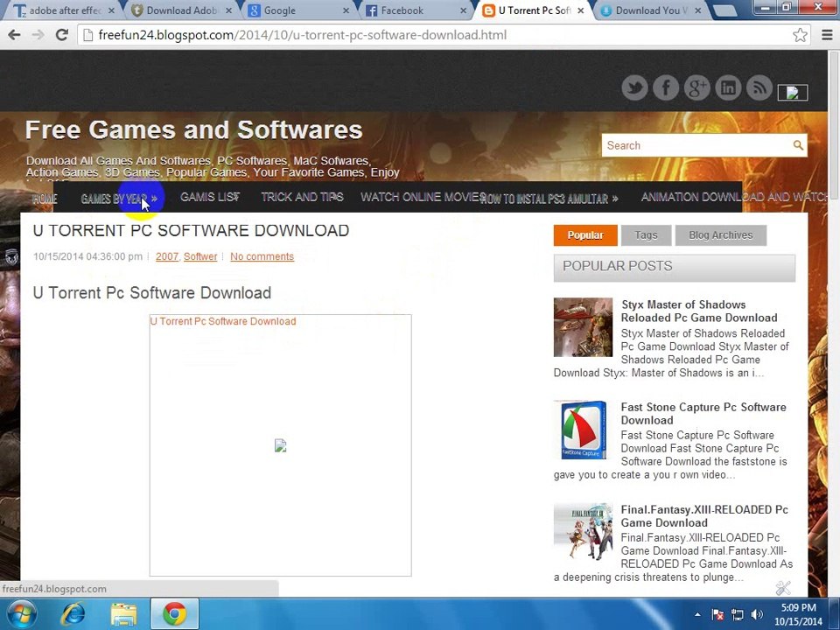Image resolution: width=840 pixels, height=630 pixels.
Task: Select the Tags sidebar tab
Action: tap(646, 235)
